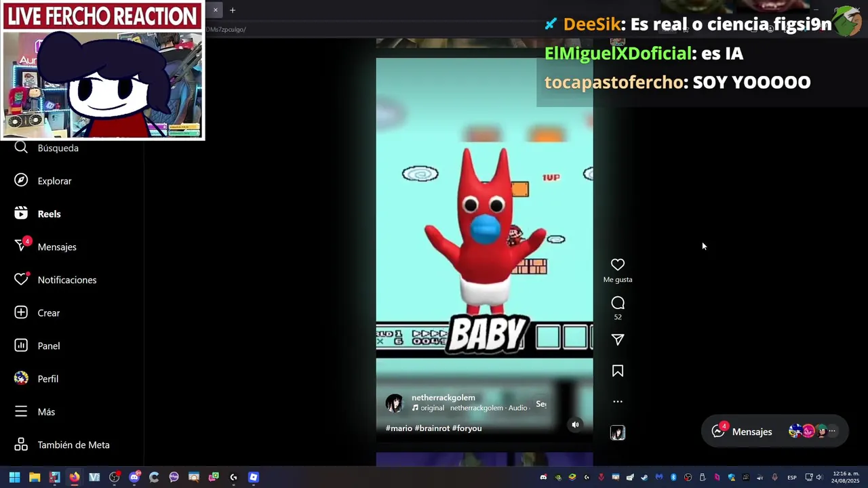Open the #brainrot hashtag
The height and width of the screenshot is (488, 868).
(431, 428)
